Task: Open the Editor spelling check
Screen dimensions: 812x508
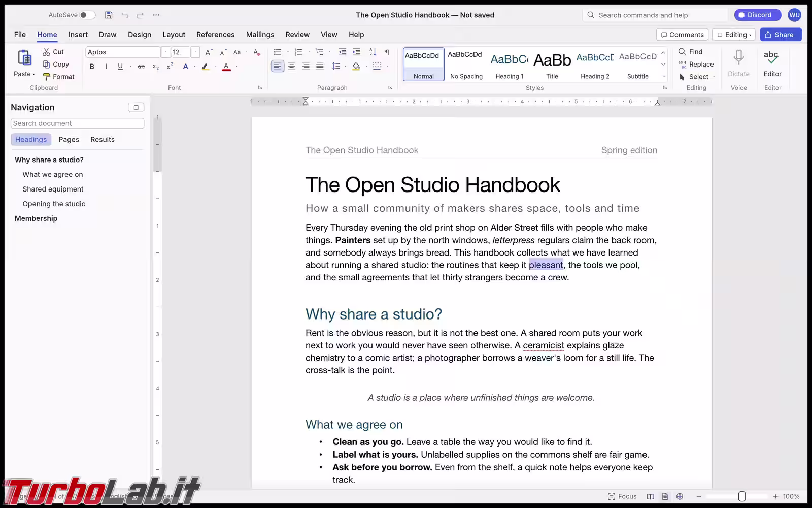Action: (772, 63)
